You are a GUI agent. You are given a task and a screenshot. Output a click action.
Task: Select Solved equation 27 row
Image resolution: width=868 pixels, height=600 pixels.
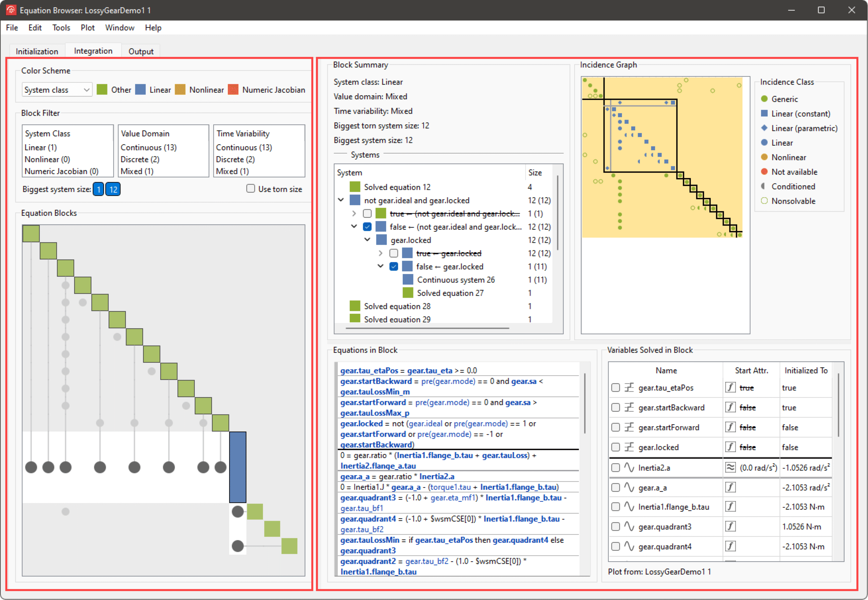click(x=444, y=293)
